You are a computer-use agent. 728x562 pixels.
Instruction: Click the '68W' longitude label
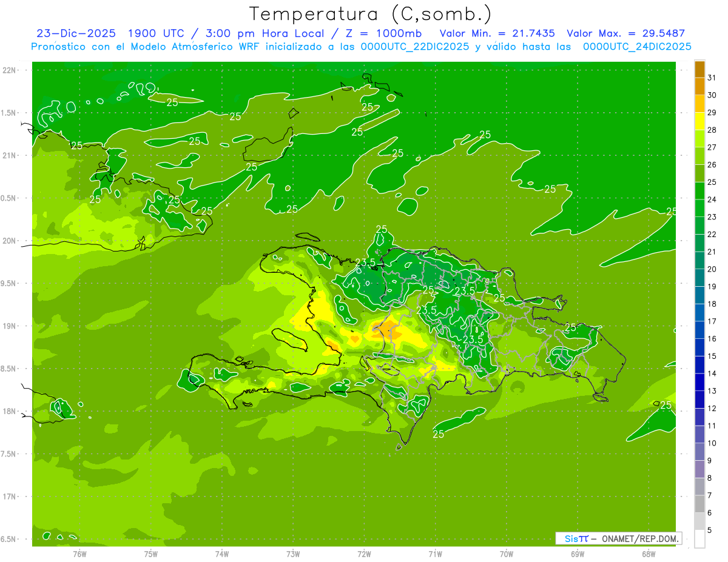coord(649,554)
